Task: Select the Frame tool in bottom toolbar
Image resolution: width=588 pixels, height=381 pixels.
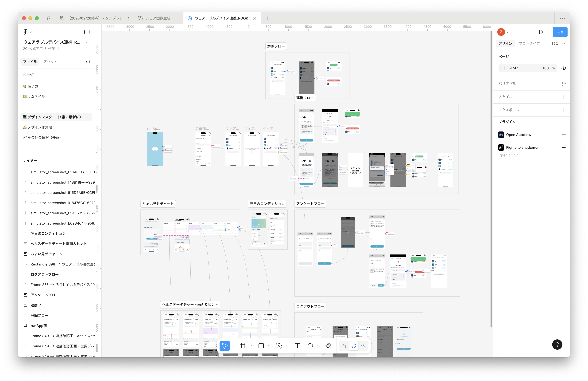Action: pos(243,346)
